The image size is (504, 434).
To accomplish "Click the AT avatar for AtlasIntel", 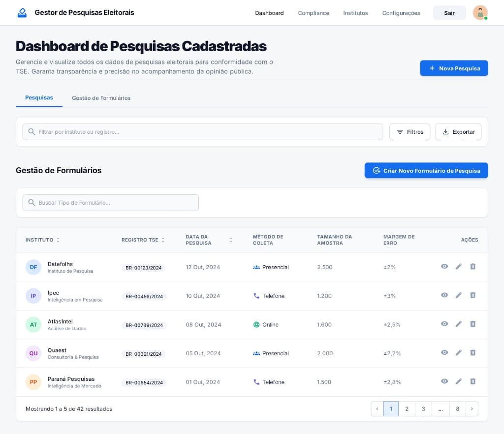I will 33,324.
